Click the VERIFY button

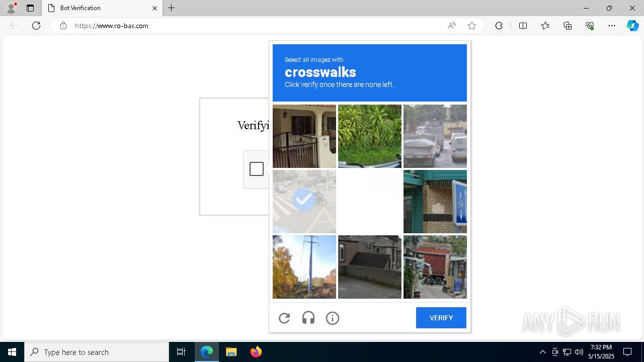pos(441,318)
